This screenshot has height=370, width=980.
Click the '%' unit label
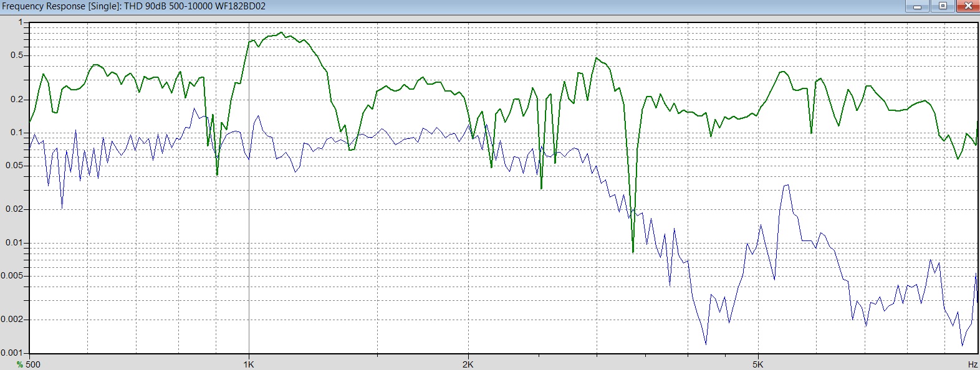click(x=20, y=364)
